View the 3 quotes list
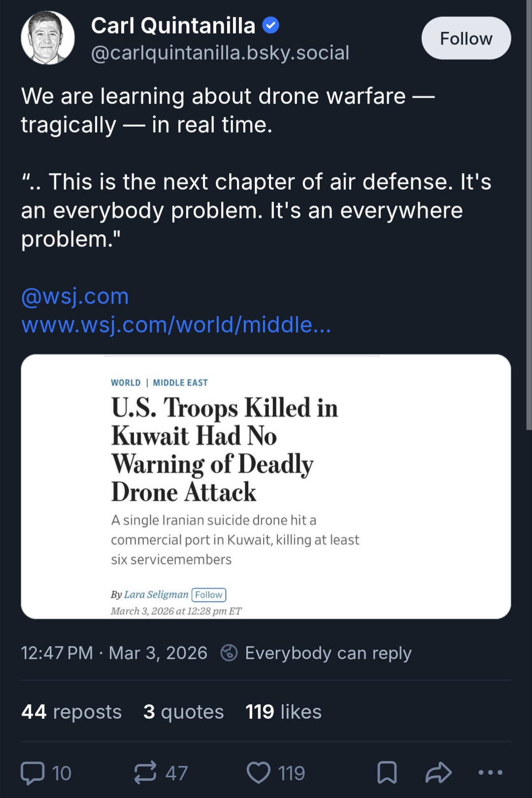The image size is (532, 798). [183, 712]
